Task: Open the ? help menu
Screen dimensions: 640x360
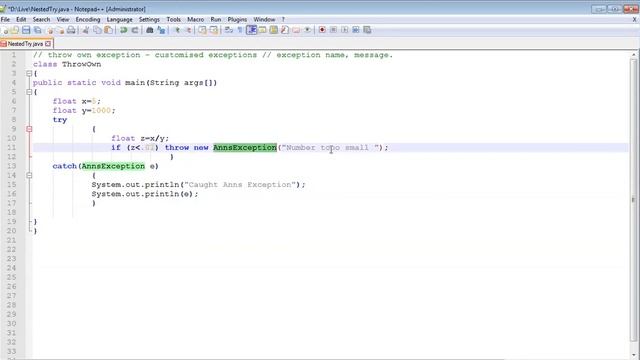Action: coord(283,19)
